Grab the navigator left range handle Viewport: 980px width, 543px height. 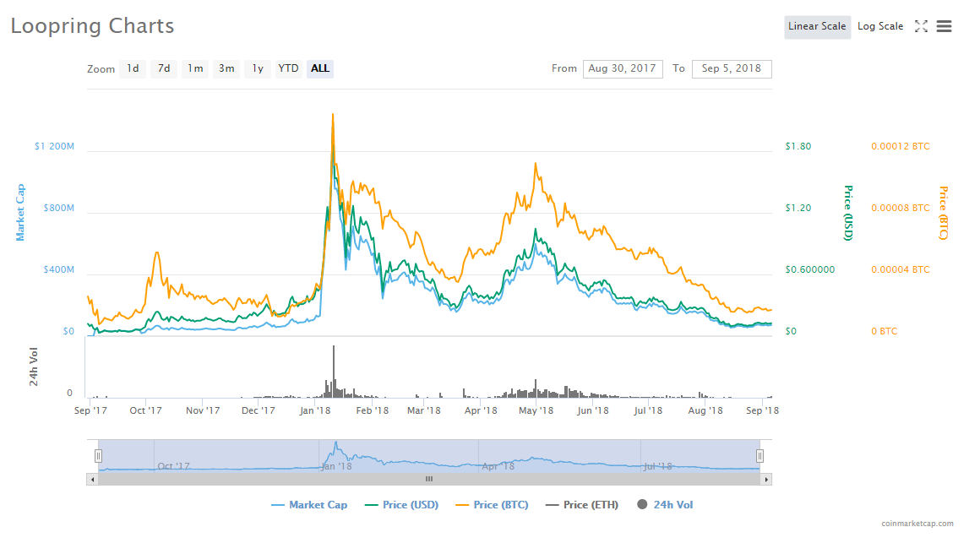click(x=98, y=456)
